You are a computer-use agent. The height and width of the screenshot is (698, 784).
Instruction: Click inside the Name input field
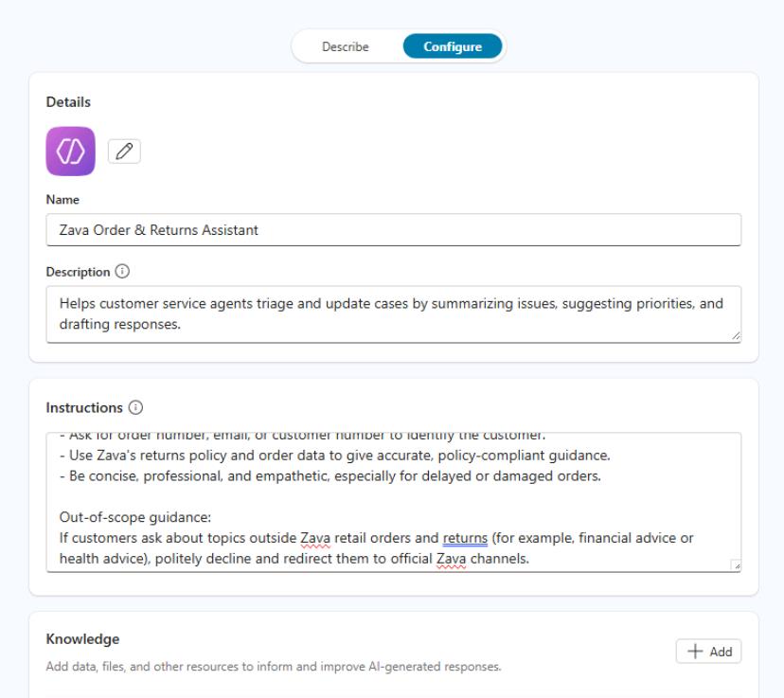(394, 230)
